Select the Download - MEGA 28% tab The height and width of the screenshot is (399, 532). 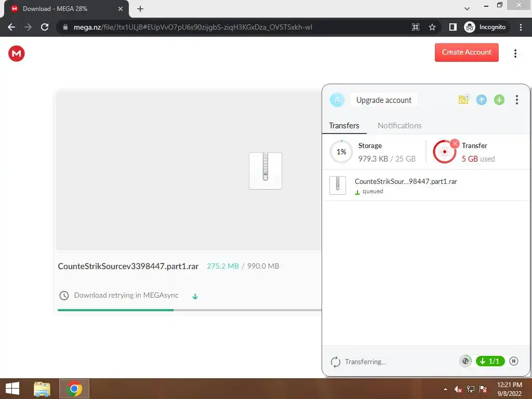[66, 9]
